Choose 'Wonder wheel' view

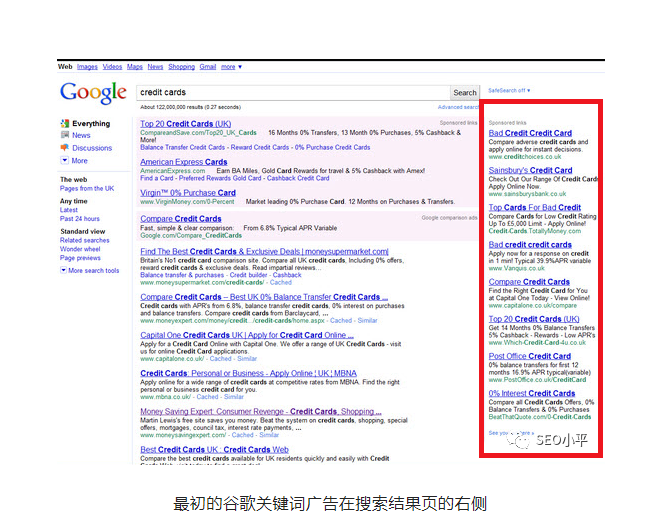coord(80,249)
